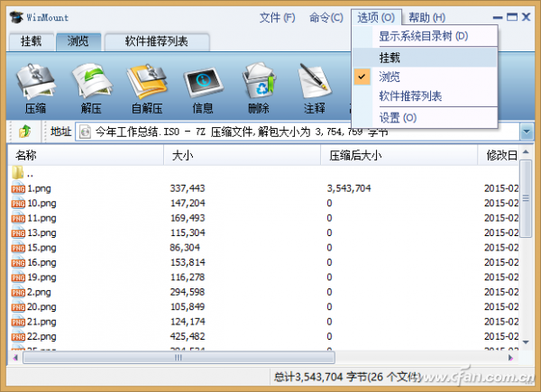This screenshot has width=541, height=392.
Task: Select the PNG icon of 16.png
Action: [x=18, y=262]
